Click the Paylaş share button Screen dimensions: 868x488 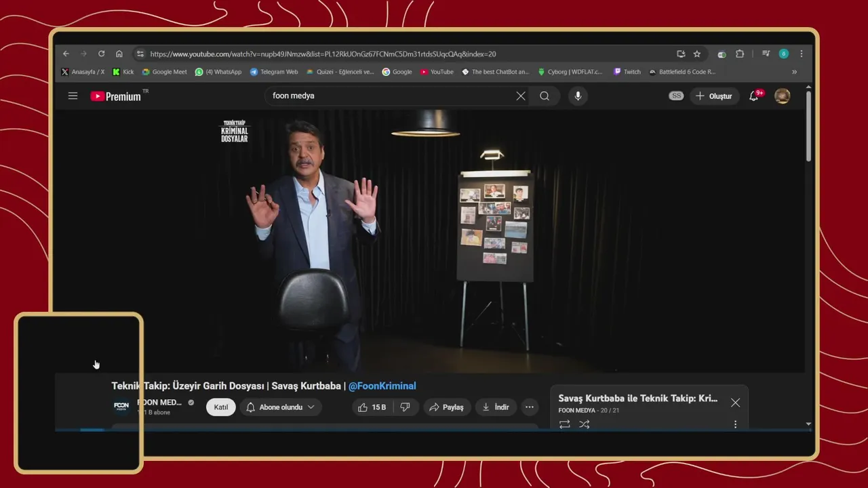click(447, 407)
